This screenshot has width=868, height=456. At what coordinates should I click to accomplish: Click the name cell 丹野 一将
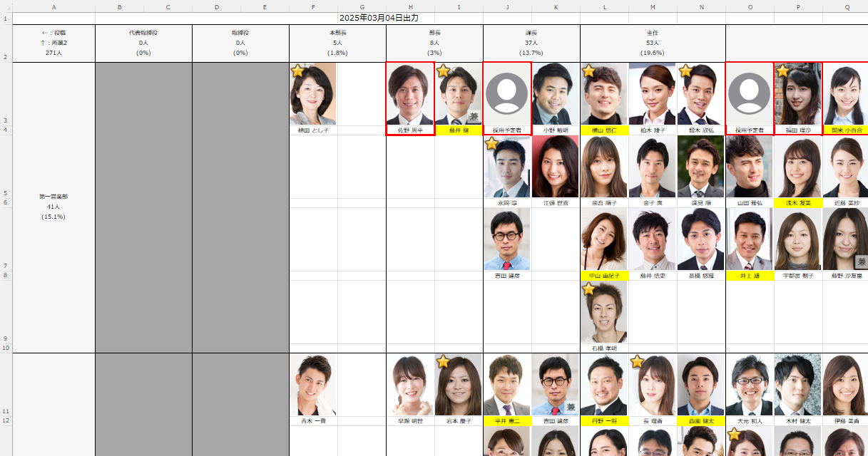pos(604,421)
